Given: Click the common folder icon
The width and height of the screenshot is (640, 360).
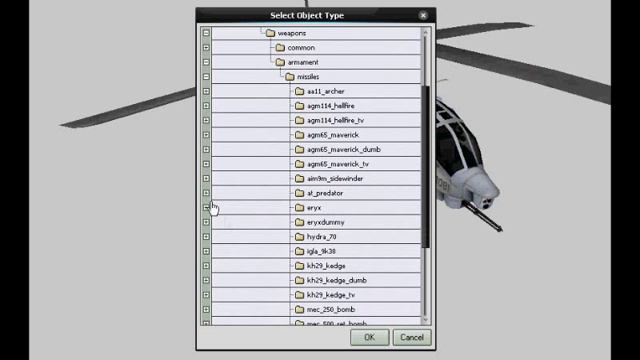Looking at the screenshot, I should pos(280,48).
